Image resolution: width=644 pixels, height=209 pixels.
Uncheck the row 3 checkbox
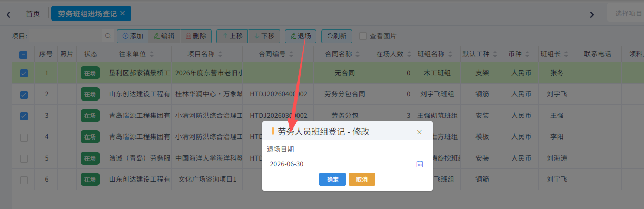pyautogui.click(x=24, y=116)
